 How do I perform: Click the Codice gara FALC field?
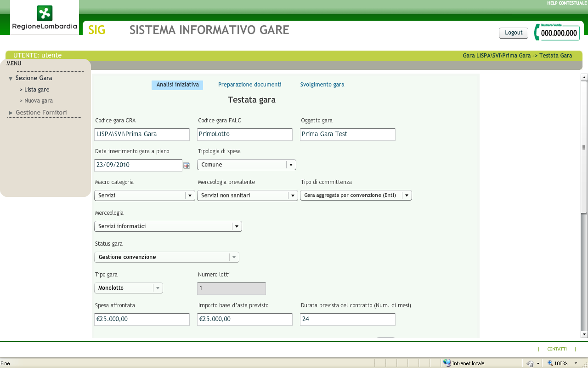click(245, 134)
